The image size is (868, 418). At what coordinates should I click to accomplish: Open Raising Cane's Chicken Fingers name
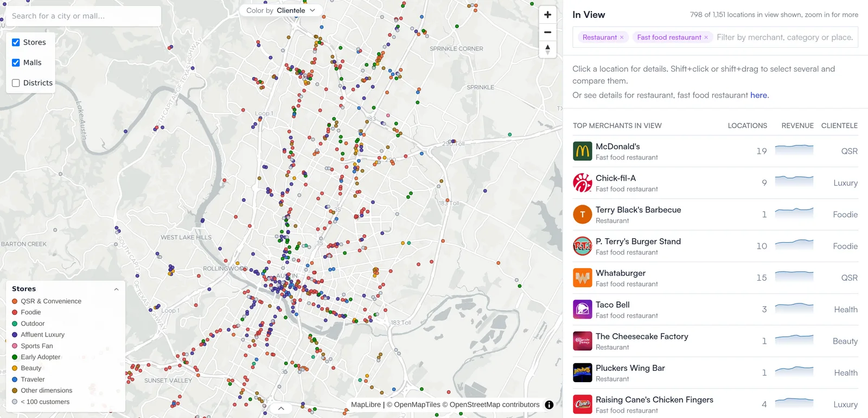(x=654, y=400)
